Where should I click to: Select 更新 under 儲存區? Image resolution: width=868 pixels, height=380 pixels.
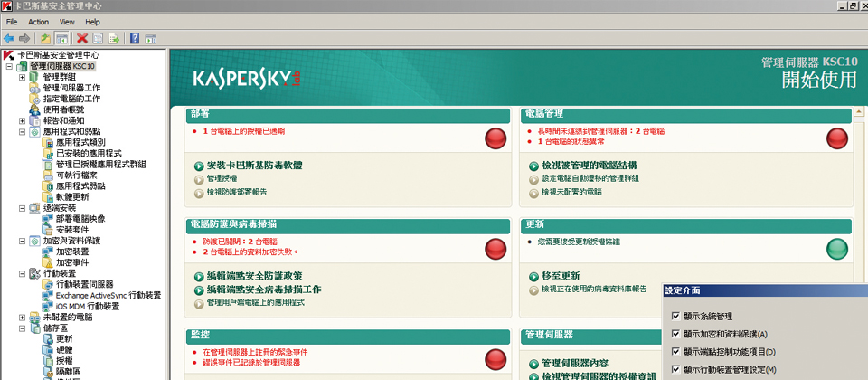coord(64,339)
